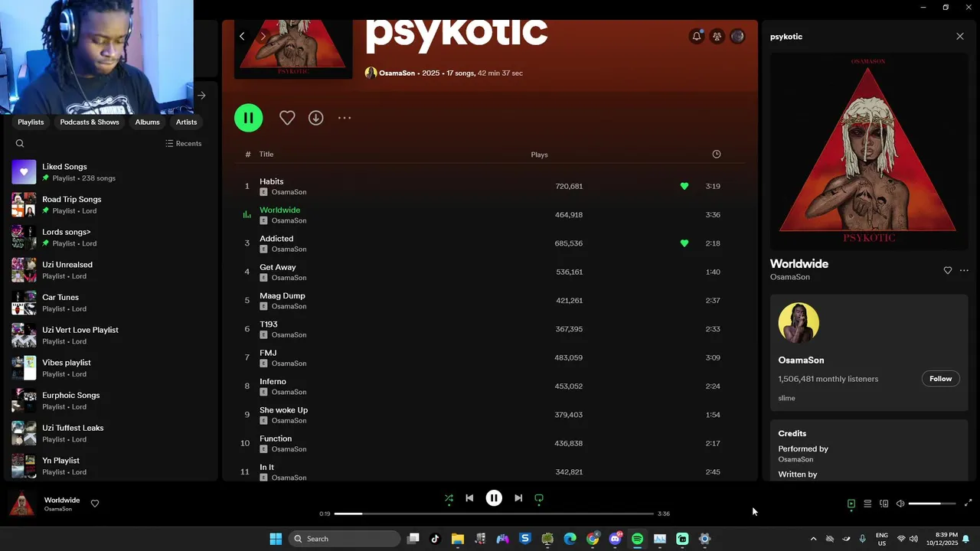Adjust the volume slider
Screen dimensions: 980x551
932,504
